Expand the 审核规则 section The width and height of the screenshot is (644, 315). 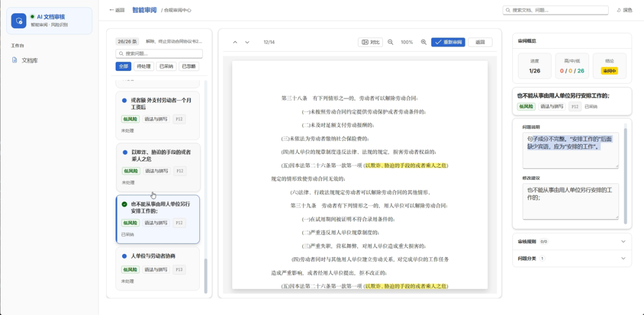point(572,242)
